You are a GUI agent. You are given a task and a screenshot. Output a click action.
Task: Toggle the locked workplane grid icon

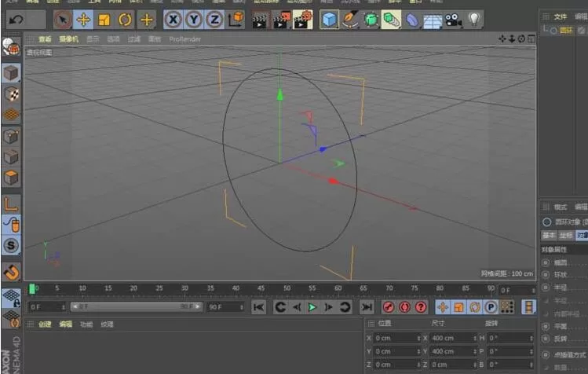(11, 298)
